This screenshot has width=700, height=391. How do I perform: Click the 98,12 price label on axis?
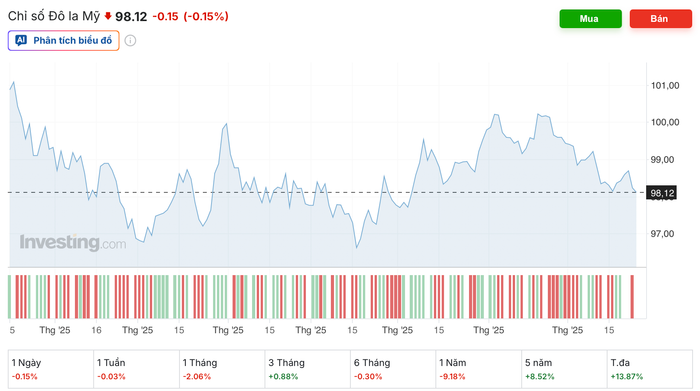coord(662,193)
